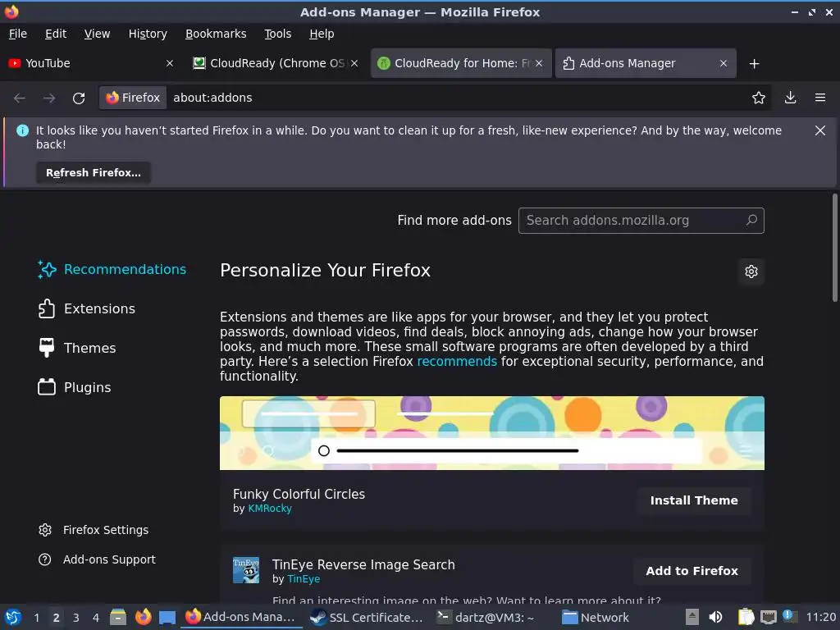Image resolution: width=840 pixels, height=630 pixels.
Task: Click the search magnifier in add-ons search
Action: (751, 220)
